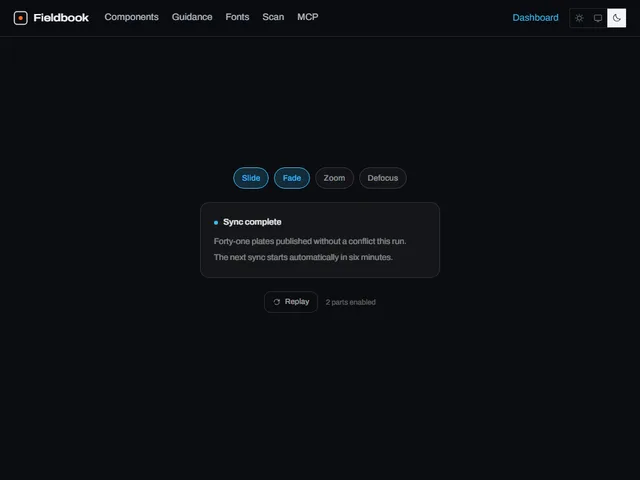
Task: Open the Guidance nav item
Action: [192, 17]
